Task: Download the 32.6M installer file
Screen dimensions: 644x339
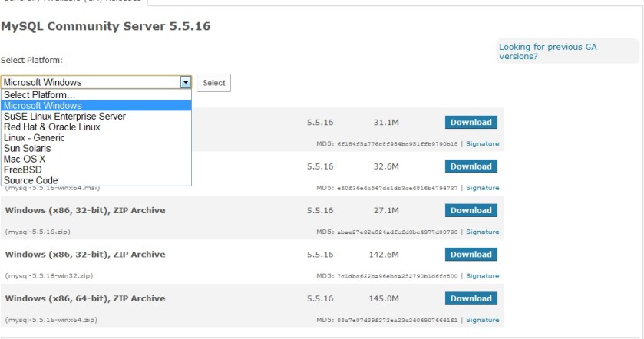Action: pyautogui.click(x=471, y=166)
